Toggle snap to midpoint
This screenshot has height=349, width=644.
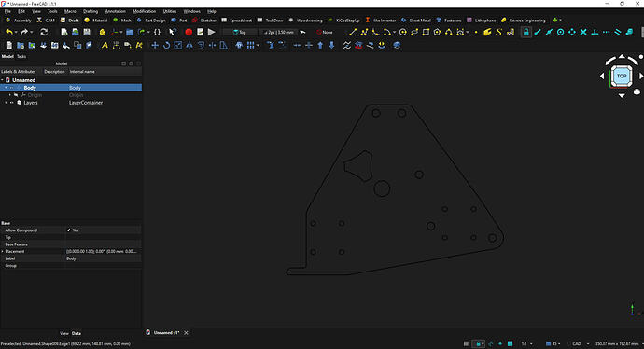point(549,32)
